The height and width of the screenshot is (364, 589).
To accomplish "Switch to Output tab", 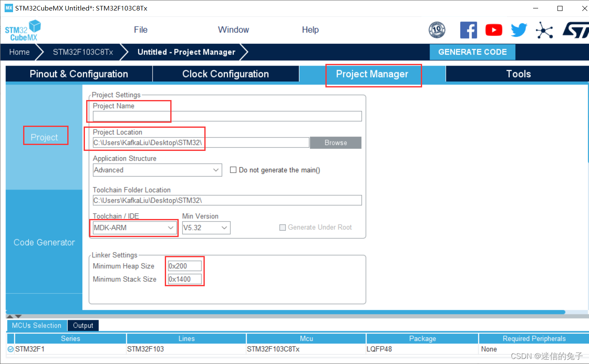I will 83,325.
